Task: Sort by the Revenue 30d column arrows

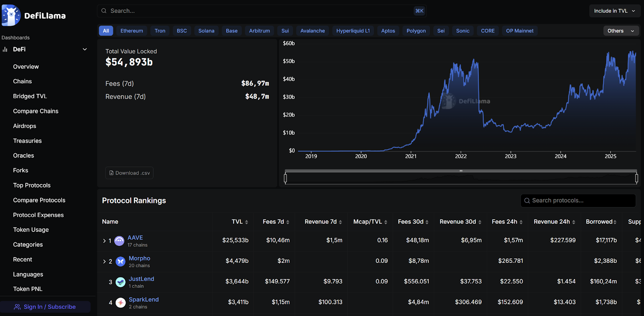Action: (x=480, y=222)
